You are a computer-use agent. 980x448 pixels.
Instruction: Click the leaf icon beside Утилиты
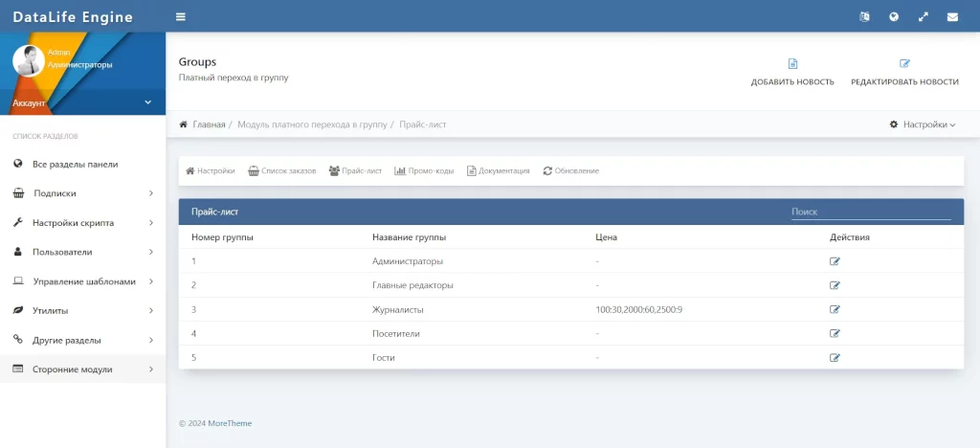tap(18, 310)
